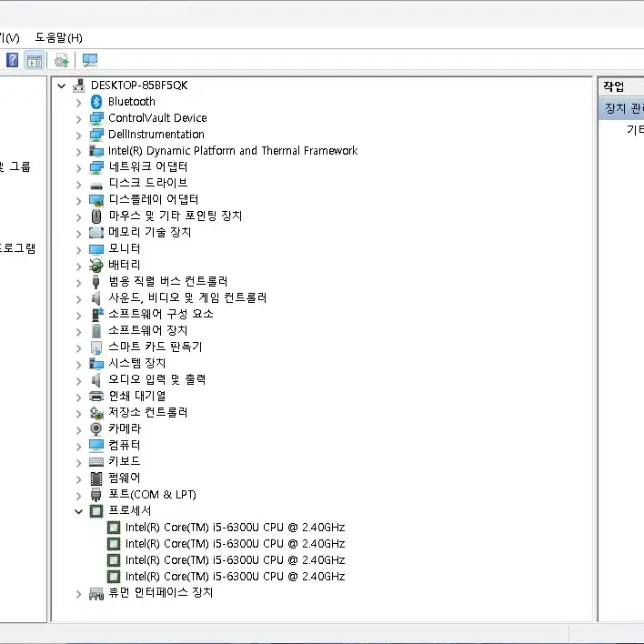
Task: Click the 배터리 battery icon
Action: tap(96, 266)
